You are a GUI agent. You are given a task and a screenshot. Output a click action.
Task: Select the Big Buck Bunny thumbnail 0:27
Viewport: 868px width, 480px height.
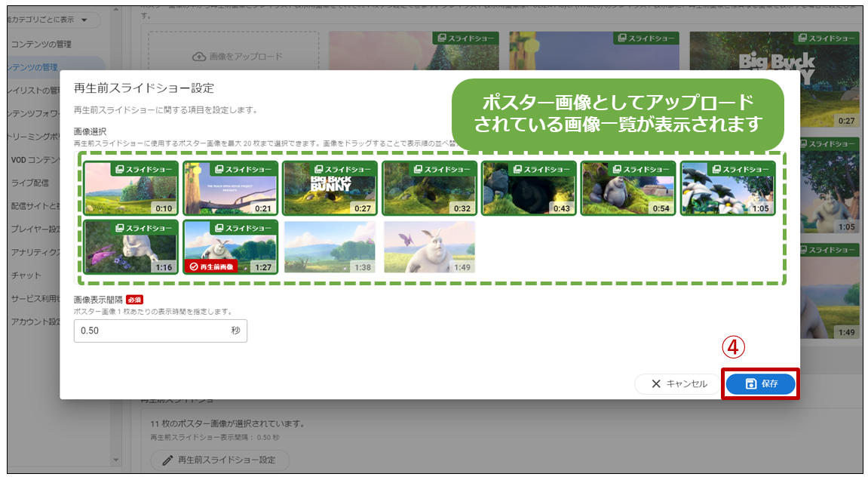(x=330, y=189)
